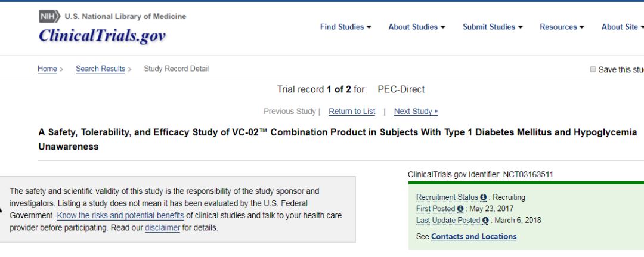Read the disclaimer link

coord(162,228)
